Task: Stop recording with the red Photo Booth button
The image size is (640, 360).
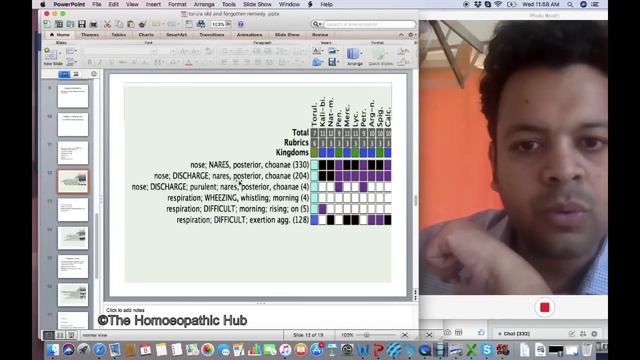Action: pos(544,307)
